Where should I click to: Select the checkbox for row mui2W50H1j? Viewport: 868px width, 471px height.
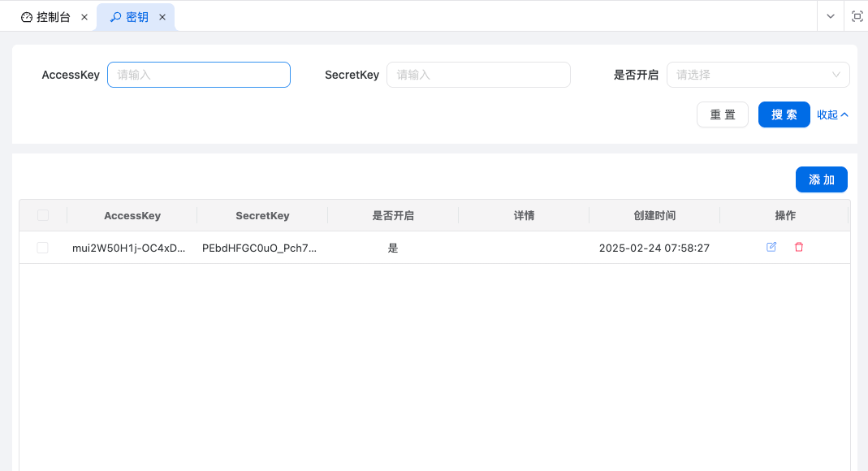[43, 248]
